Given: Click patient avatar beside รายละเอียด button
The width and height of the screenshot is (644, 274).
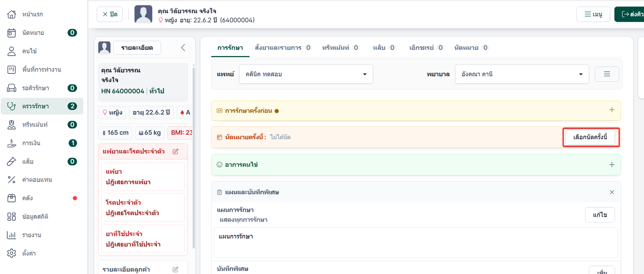Looking at the screenshot, I should pyautogui.click(x=104, y=47).
